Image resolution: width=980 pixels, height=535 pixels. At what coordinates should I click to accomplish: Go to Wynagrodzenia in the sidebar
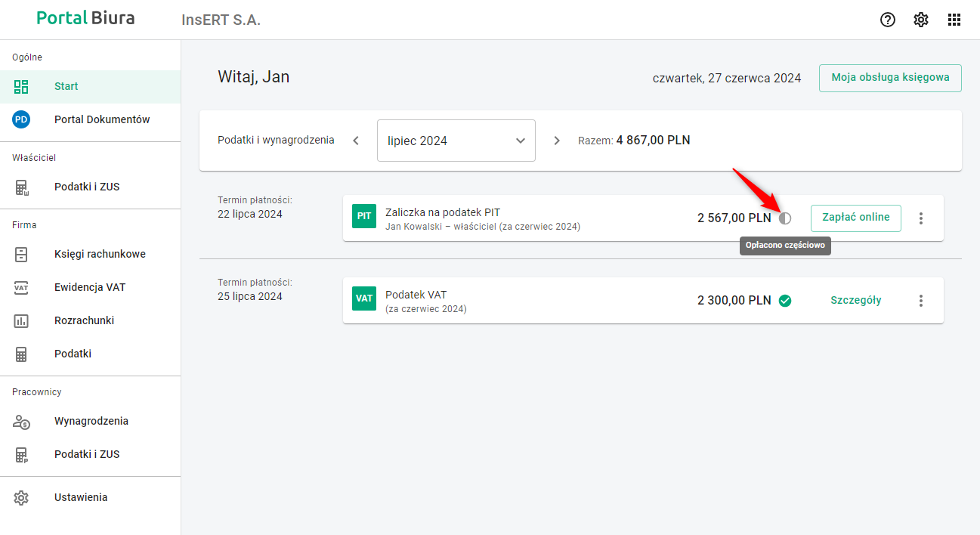(91, 421)
